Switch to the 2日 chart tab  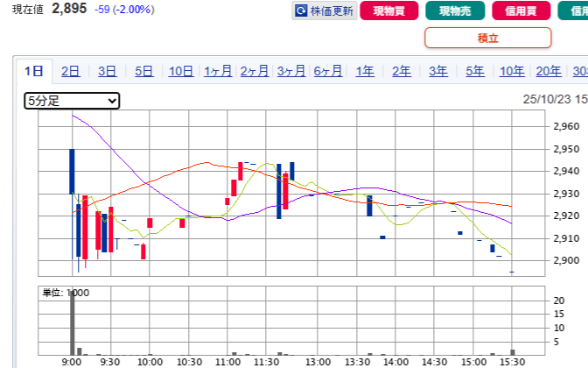(71, 72)
